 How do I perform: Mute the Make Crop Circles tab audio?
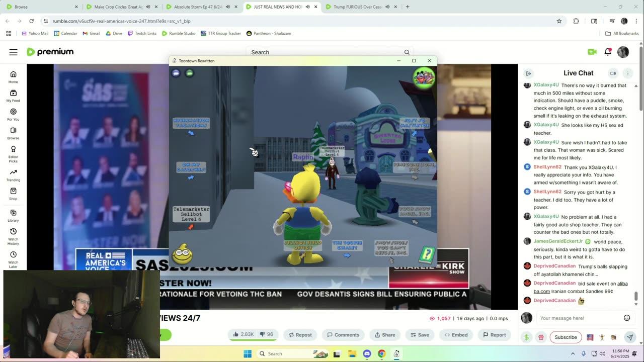(147, 7)
